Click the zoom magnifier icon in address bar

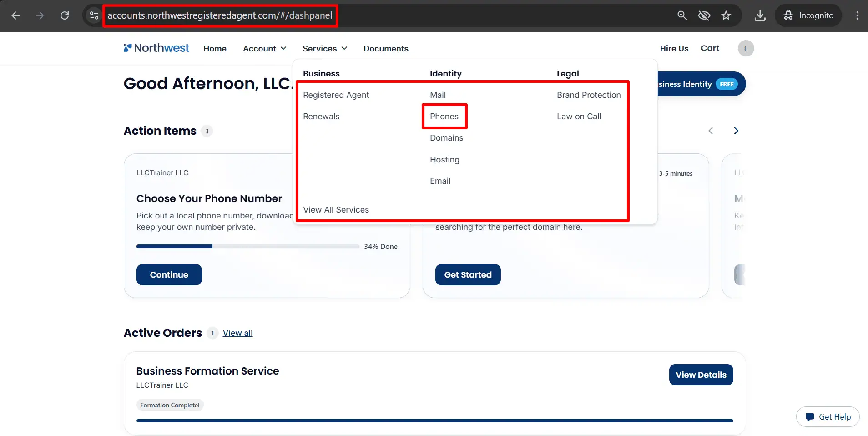click(x=682, y=15)
